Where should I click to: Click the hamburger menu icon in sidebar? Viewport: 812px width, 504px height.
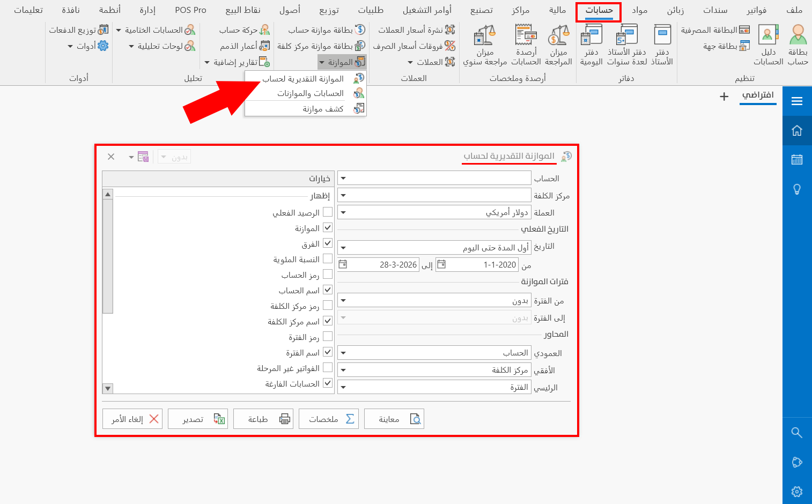[x=797, y=101]
